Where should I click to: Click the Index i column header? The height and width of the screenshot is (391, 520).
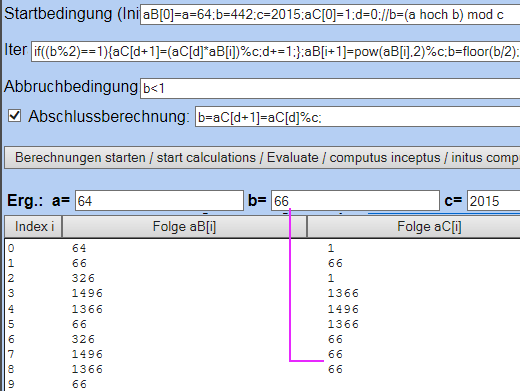tap(33, 226)
